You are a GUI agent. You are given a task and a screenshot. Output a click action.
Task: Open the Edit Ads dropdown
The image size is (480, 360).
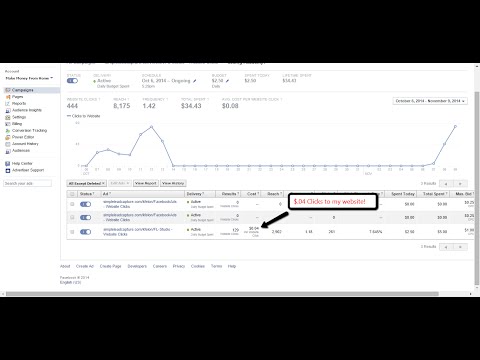point(120,183)
